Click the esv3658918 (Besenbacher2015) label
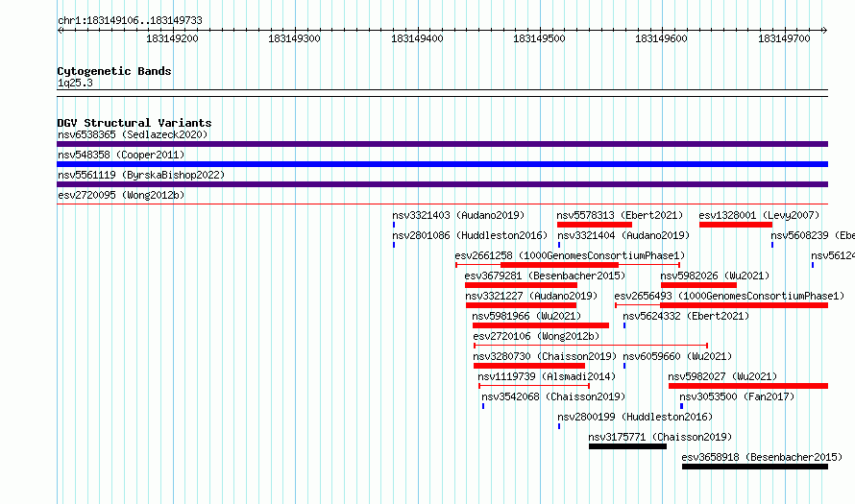The height and width of the screenshot is (504, 855). (x=762, y=457)
